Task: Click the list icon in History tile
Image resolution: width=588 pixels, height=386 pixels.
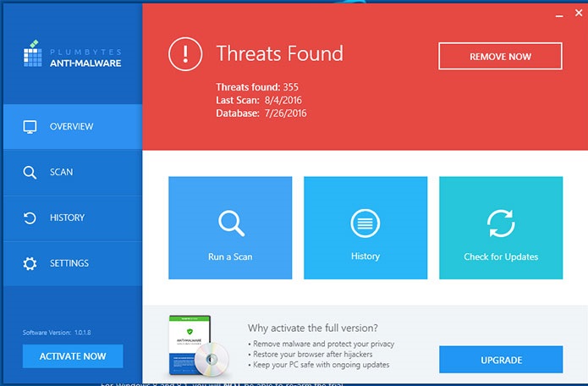Action: [x=365, y=223]
